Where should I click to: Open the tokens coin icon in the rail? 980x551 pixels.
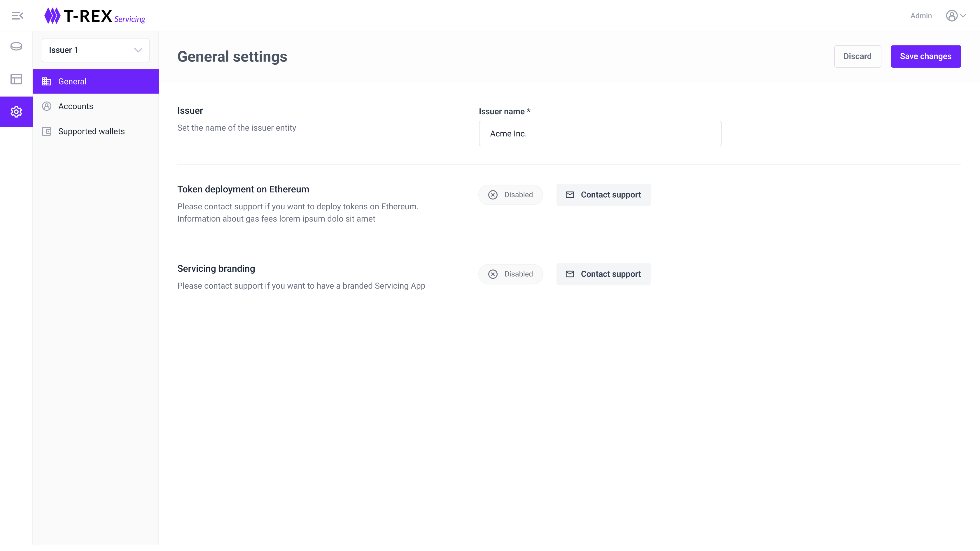(16, 46)
